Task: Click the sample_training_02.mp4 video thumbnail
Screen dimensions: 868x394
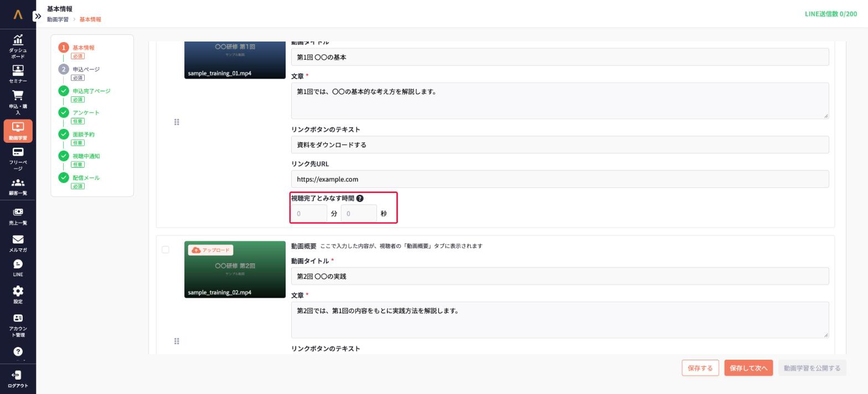Action: coord(235,269)
